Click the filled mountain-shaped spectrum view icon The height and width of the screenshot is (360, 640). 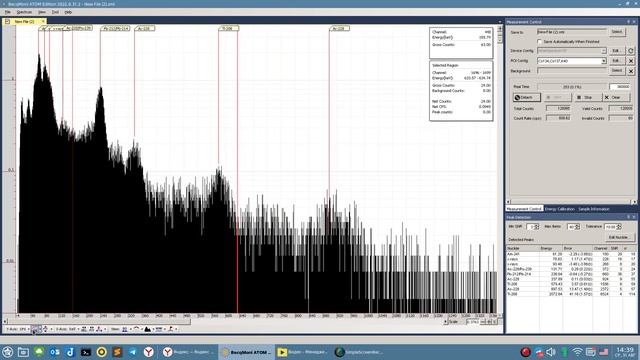click(148, 329)
